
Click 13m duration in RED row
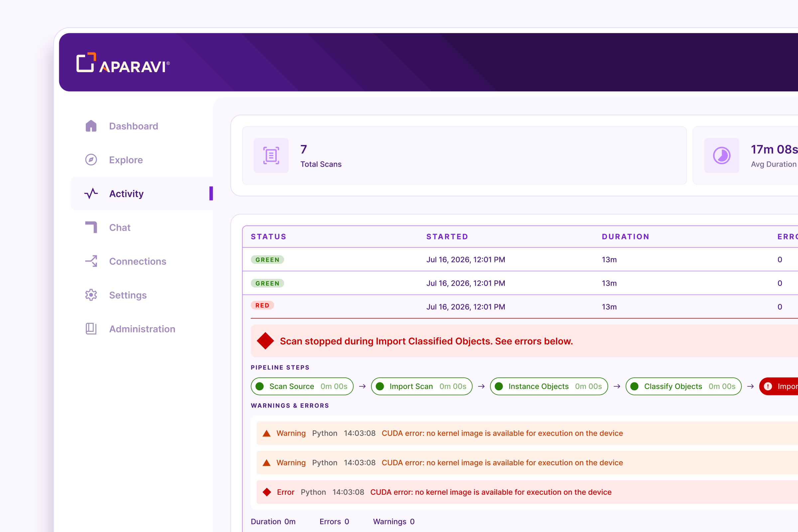point(609,307)
